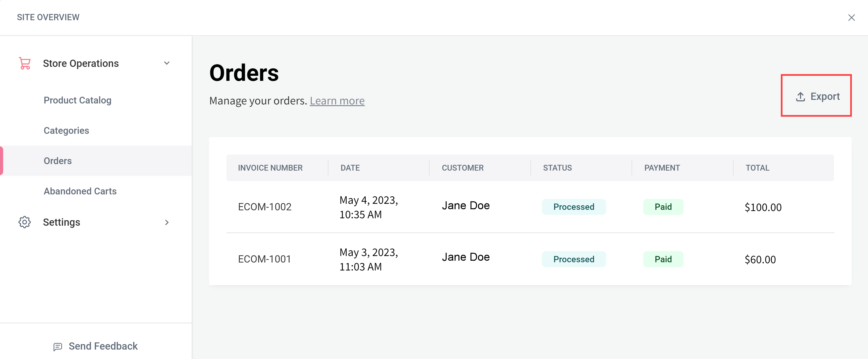Open the Abandoned Carts page
868x359 pixels.
80,191
